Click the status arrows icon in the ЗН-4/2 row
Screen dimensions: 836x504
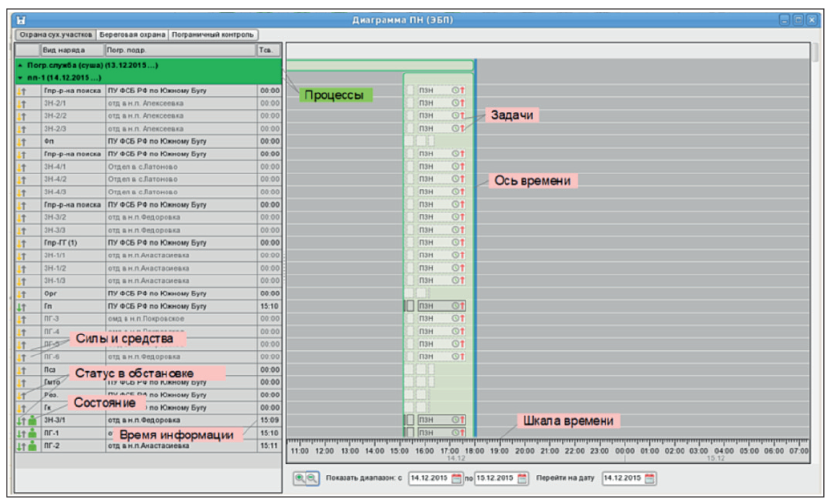(22, 179)
